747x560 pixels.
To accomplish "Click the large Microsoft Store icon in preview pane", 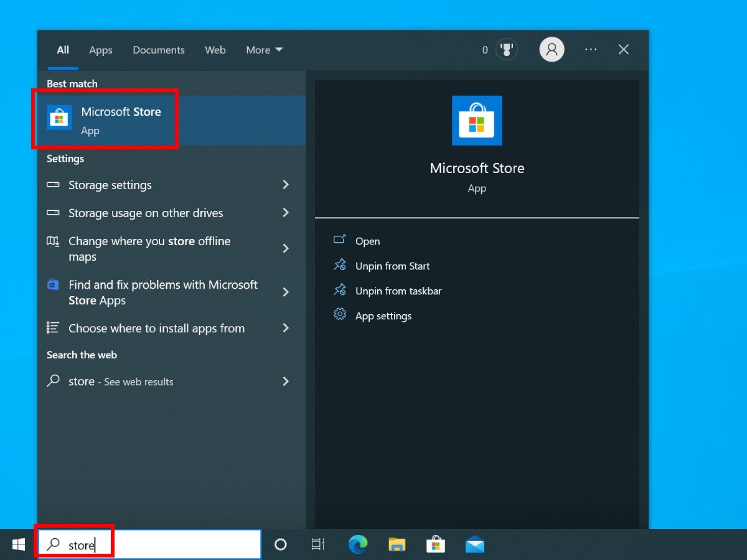I will (477, 121).
